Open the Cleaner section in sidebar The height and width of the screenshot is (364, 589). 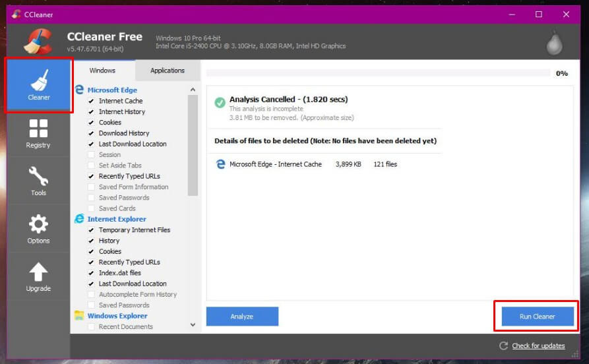click(x=39, y=85)
